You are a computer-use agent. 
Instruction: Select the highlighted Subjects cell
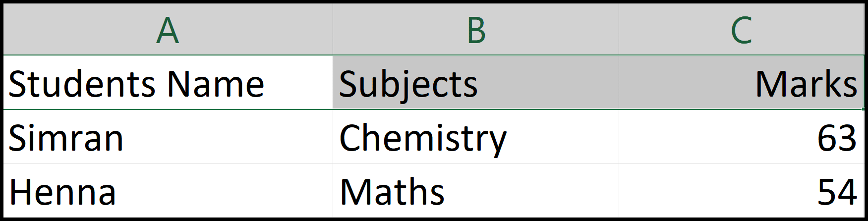(476, 82)
